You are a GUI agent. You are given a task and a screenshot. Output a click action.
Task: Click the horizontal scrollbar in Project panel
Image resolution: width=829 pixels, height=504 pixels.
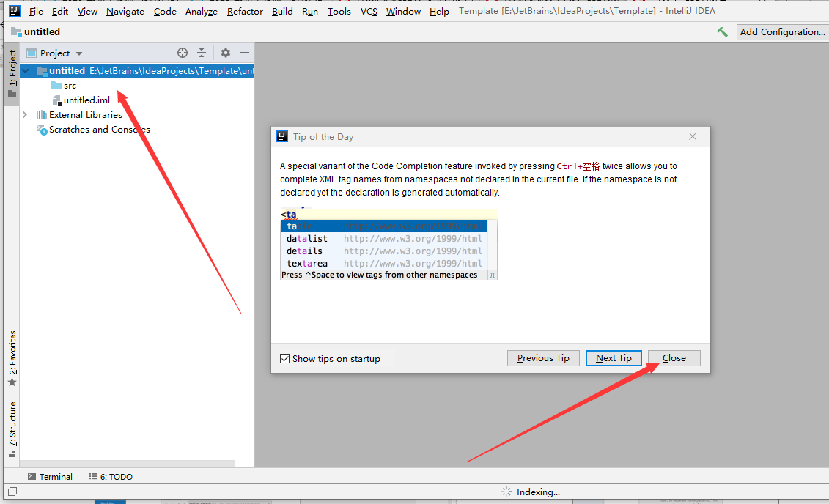click(128, 463)
